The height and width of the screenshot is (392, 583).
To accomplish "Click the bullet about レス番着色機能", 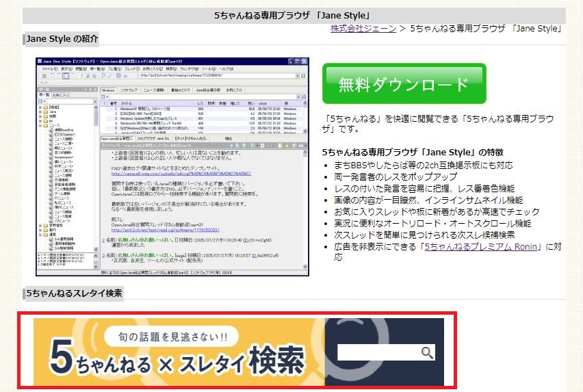I will point(424,188).
